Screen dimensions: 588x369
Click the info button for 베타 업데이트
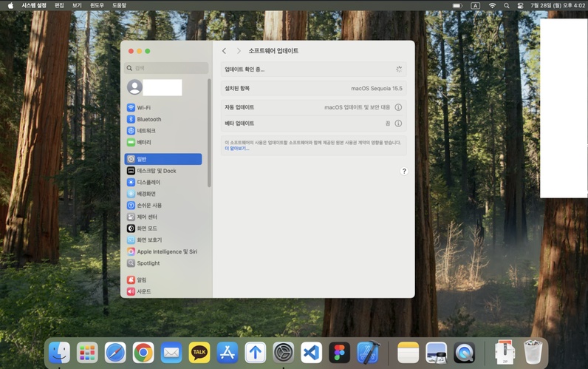[x=398, y=123]
